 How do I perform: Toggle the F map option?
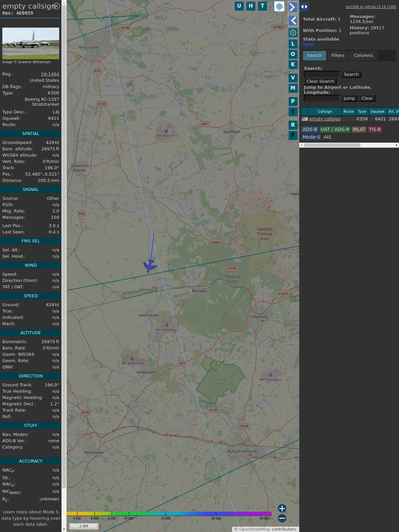293,135
